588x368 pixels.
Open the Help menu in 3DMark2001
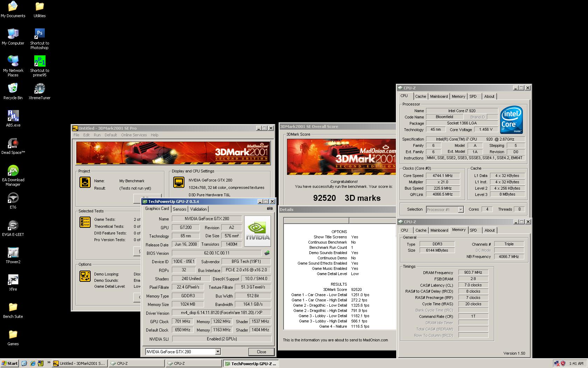click(x=154, y=135)
